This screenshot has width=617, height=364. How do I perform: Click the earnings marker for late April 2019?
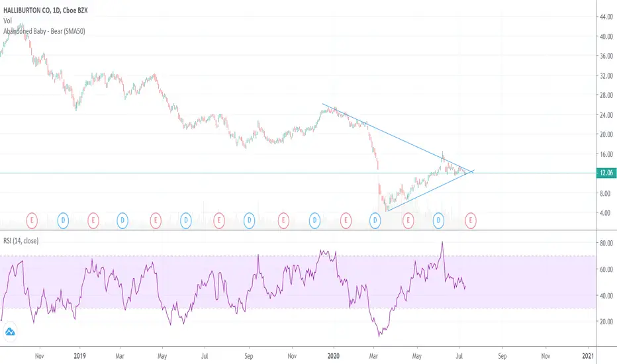[156, 221]
